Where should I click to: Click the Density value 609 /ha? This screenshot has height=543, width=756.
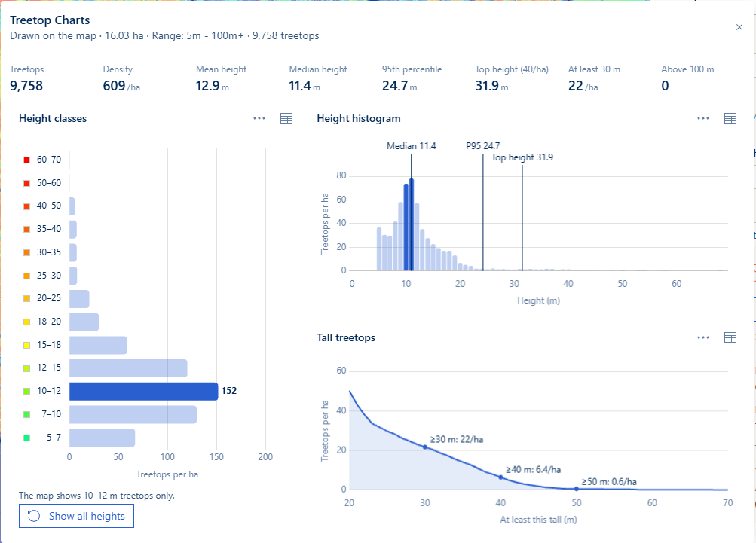[x=121, y=86]
